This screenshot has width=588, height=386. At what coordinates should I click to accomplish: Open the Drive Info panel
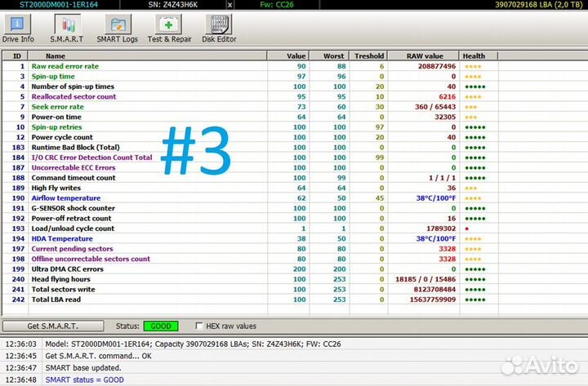18,29
